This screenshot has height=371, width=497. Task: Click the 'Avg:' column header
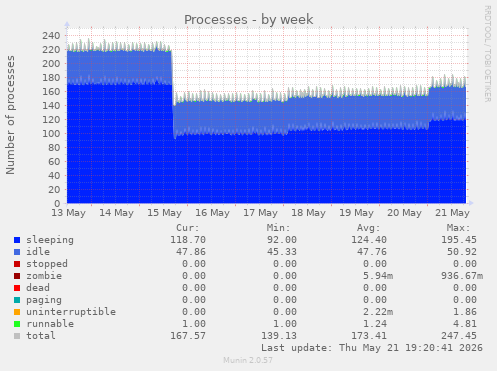click(x=368, y=228)
